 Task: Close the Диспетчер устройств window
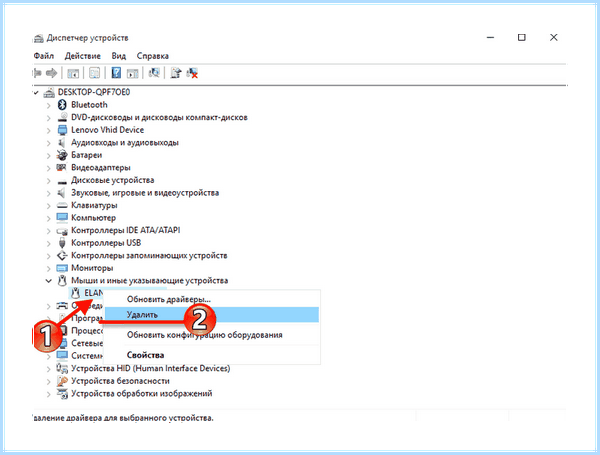554,38
